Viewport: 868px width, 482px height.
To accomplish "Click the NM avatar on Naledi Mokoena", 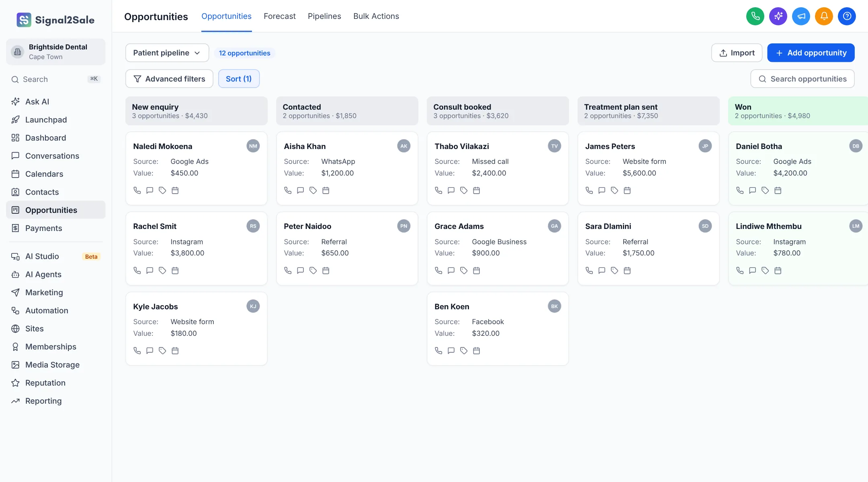I will [253, 146].
